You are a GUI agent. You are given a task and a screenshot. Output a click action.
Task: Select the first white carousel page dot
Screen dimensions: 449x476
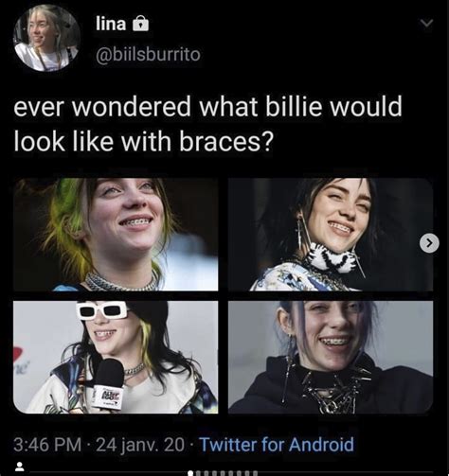pos(190,473)
